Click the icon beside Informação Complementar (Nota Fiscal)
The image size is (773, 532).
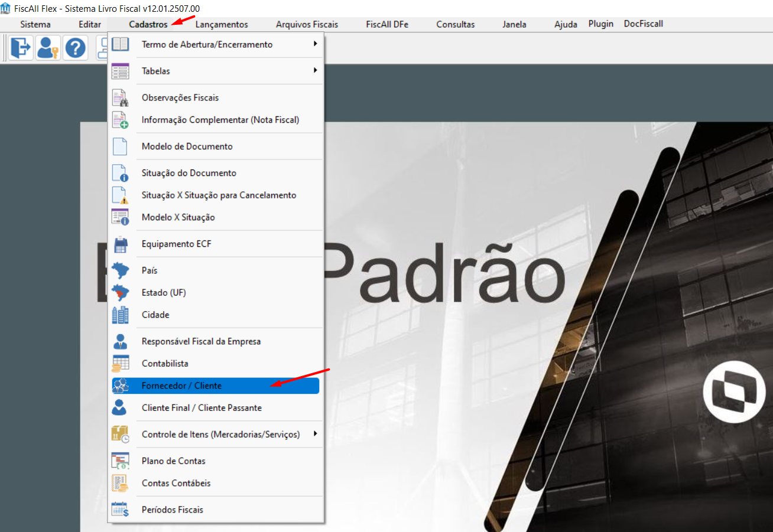tap(121, 120)
